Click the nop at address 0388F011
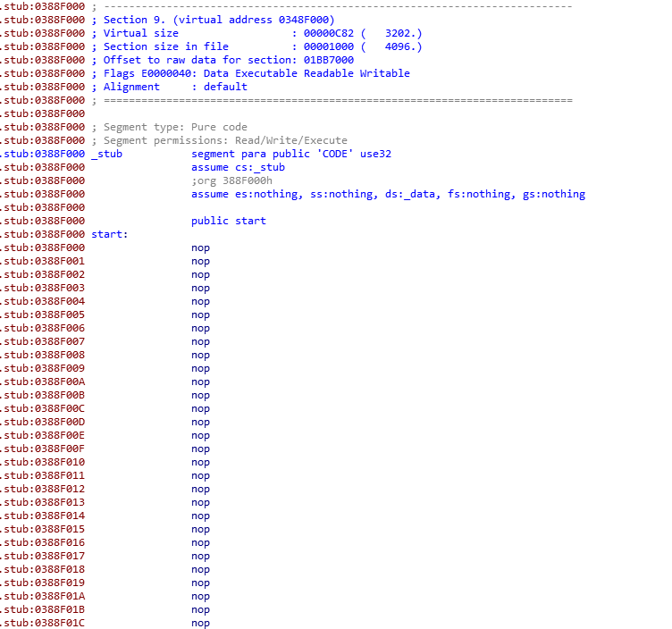Image resolution: width=672 pixels, height=629 pixels. coord(200,475)
